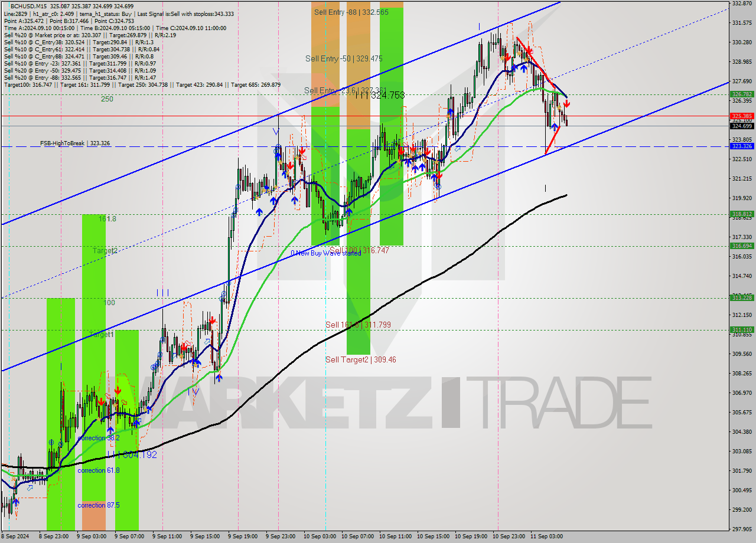Viewport: 756px width, 543px height.
Task: Select the green '250' Fibonacci label
Action: 107,99
